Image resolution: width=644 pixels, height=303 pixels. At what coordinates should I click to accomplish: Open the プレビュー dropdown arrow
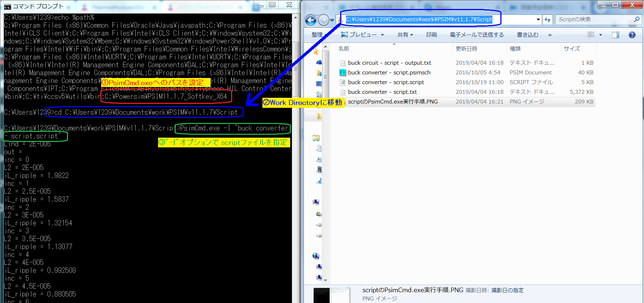point(382,35)
